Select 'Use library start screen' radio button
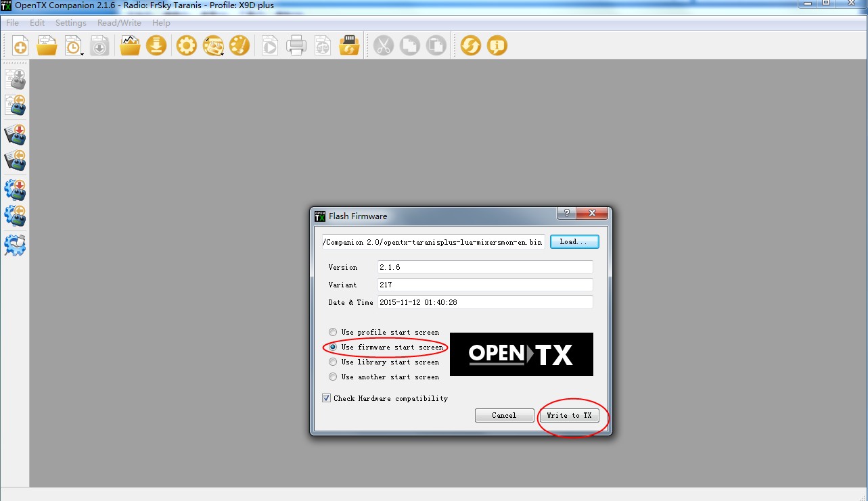The image size is (868, 501). click(x=332, y=362)
